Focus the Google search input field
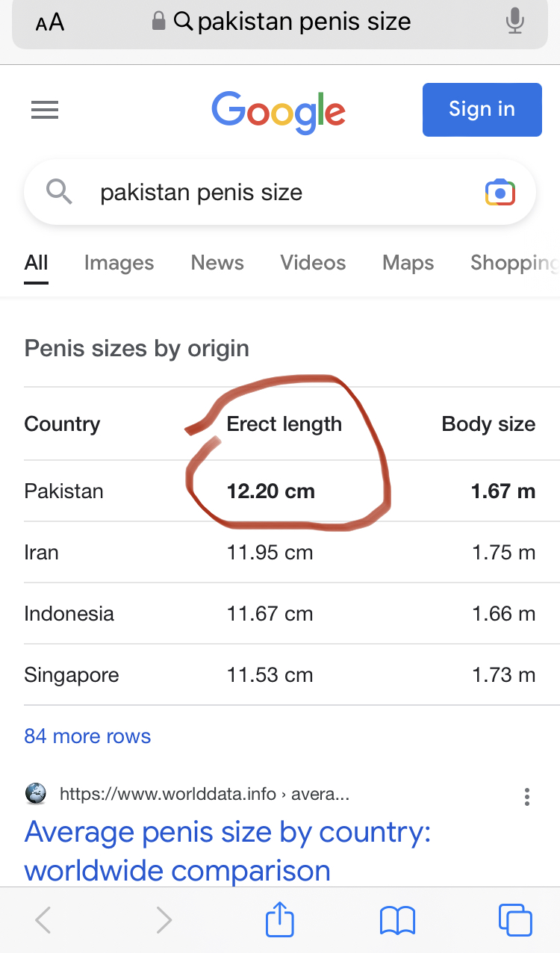The width and height of the screenshot is (560, 953). coord(280,193)
